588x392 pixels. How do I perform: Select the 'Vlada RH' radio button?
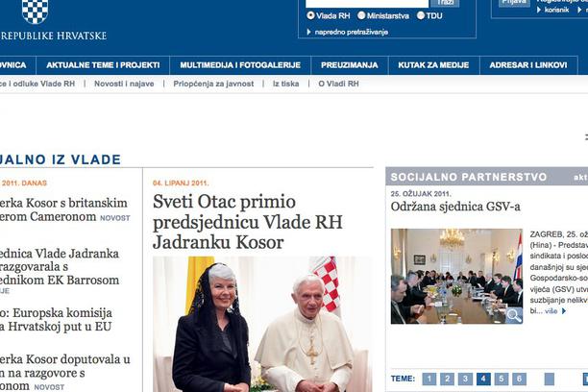311,15
